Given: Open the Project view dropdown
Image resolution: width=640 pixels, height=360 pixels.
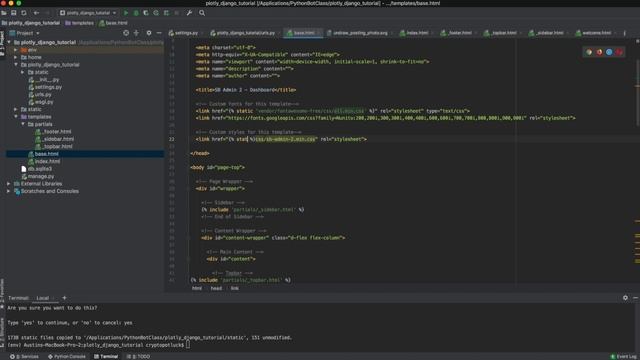Looking at the screenshot, I should (x=24, y=33).
